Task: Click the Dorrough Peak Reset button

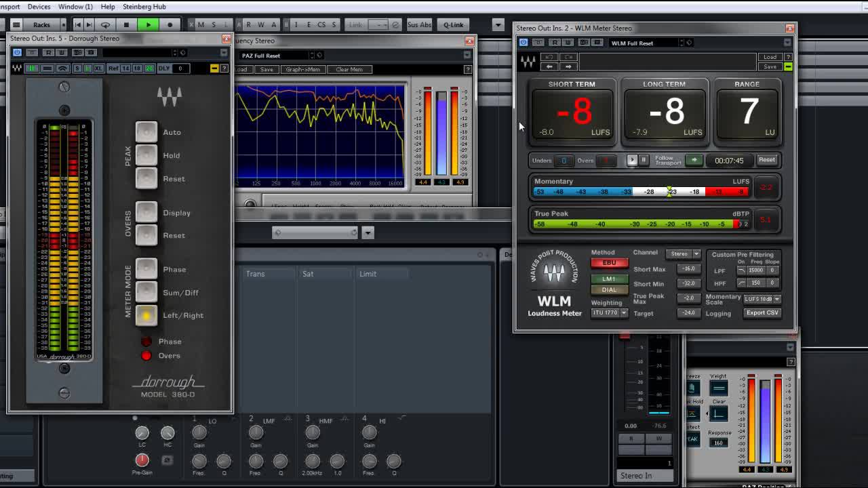Action: (x=146, y=178)
